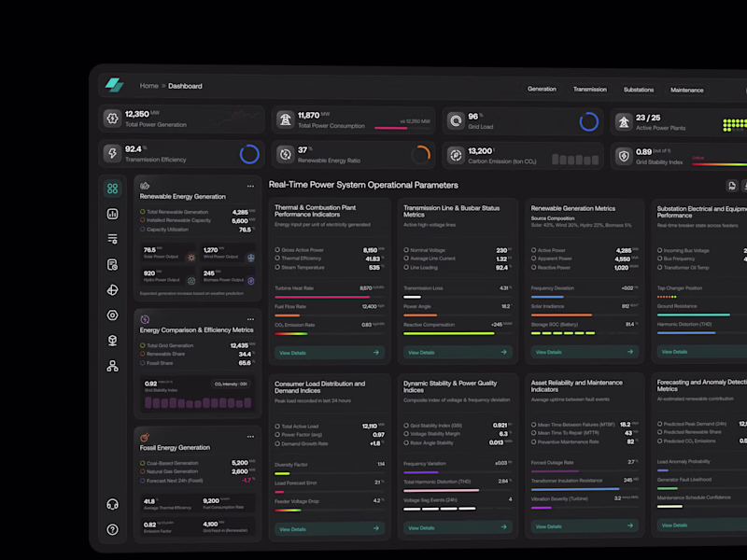Switch to the Generation tab
Viewport: 747px width, 560px height.
click(542, 89)
